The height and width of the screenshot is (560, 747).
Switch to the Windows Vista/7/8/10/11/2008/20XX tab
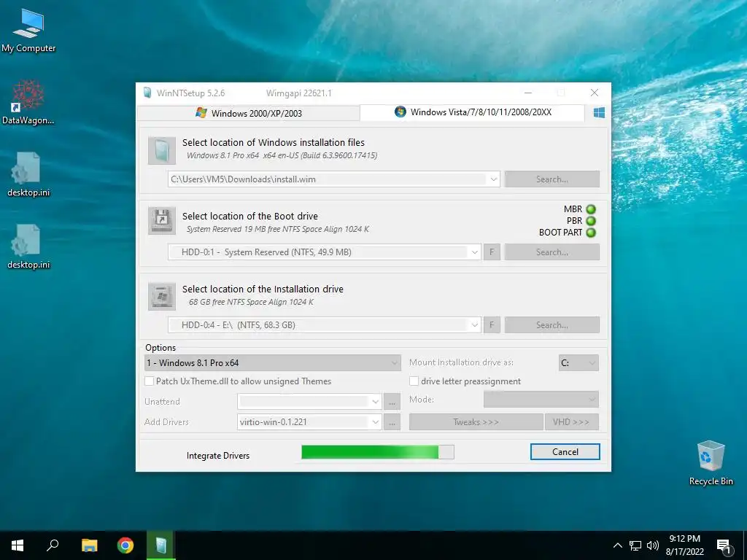tap(472, 112)
